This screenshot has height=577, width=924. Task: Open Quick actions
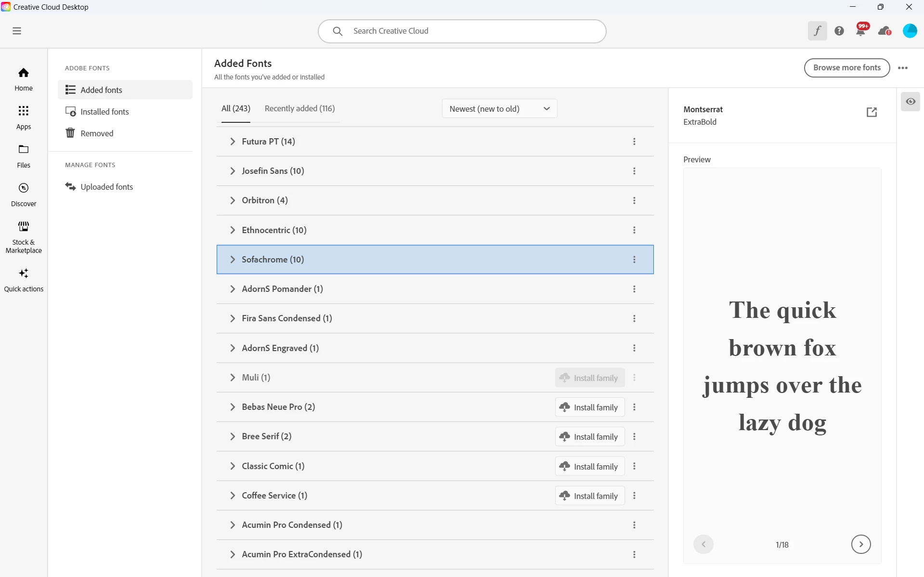(24, 280)
